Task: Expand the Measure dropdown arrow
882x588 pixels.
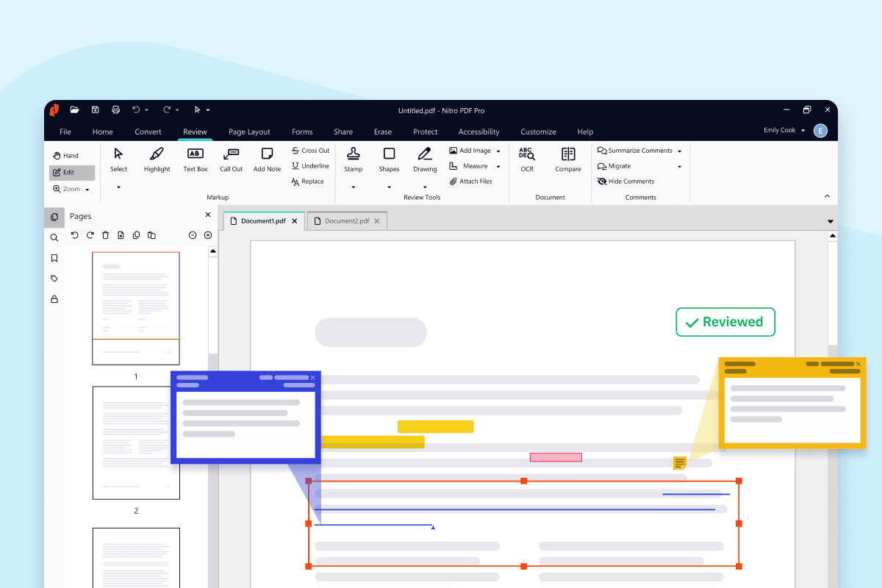Action: (497, 165)
